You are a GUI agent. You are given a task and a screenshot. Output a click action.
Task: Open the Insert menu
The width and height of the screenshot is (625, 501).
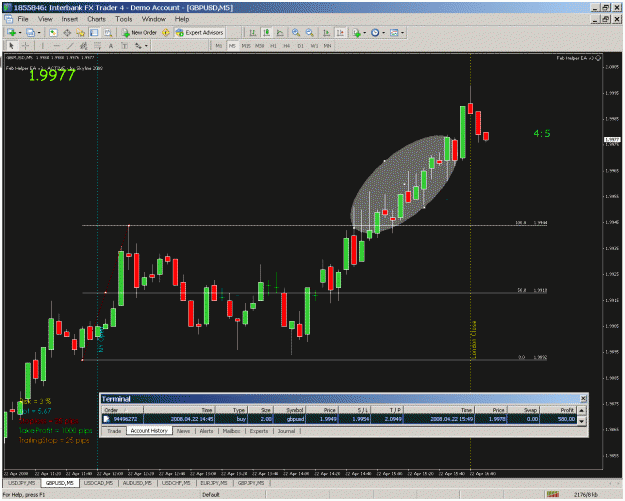[70, 19]
